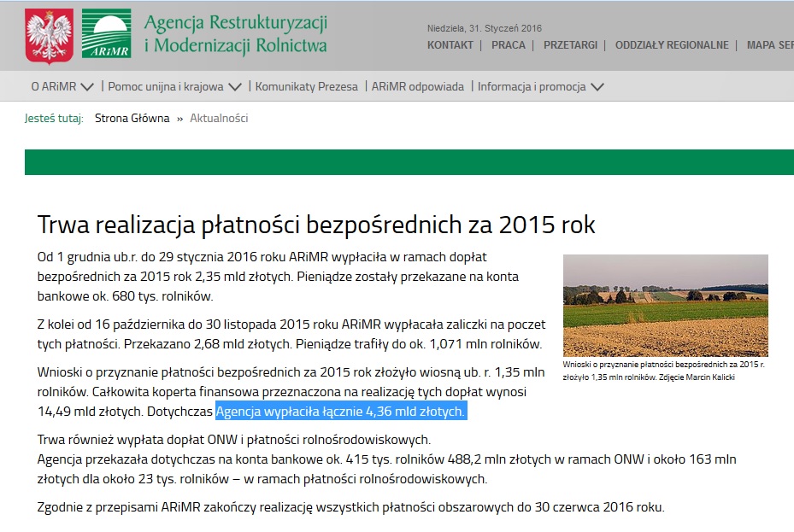Go to PRZETARGI page
Screen dimensions: 794x532
(x=570, y=45)
